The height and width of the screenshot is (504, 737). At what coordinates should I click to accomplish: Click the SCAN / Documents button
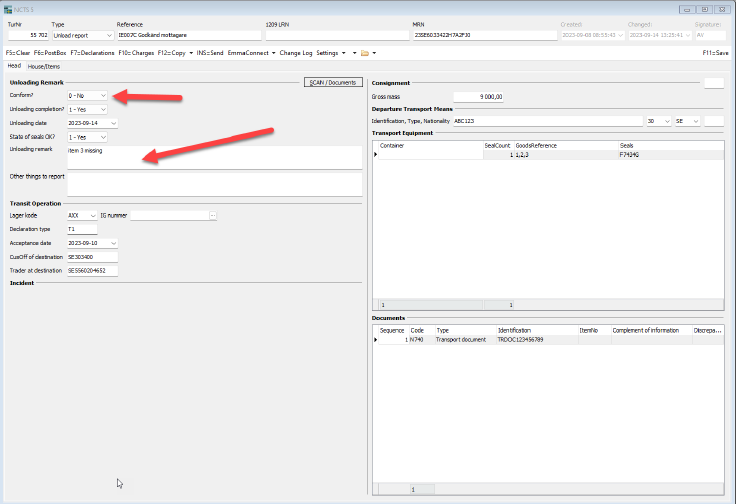point(333,82)
